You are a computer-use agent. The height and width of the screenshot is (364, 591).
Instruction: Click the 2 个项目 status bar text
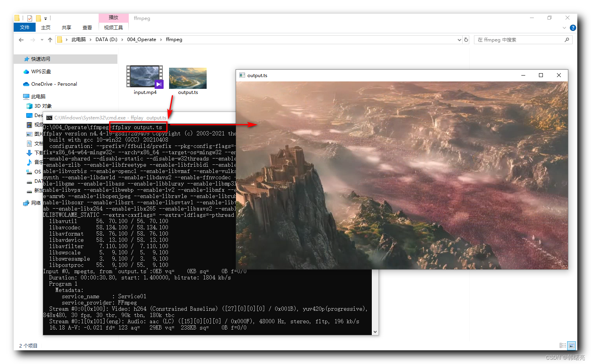click(x=28, y=346)
